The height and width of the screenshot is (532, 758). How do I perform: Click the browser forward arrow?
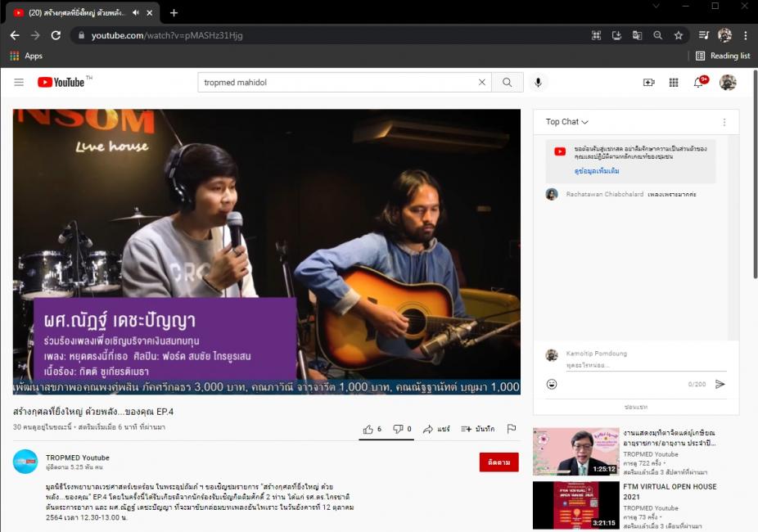[35, 35]
